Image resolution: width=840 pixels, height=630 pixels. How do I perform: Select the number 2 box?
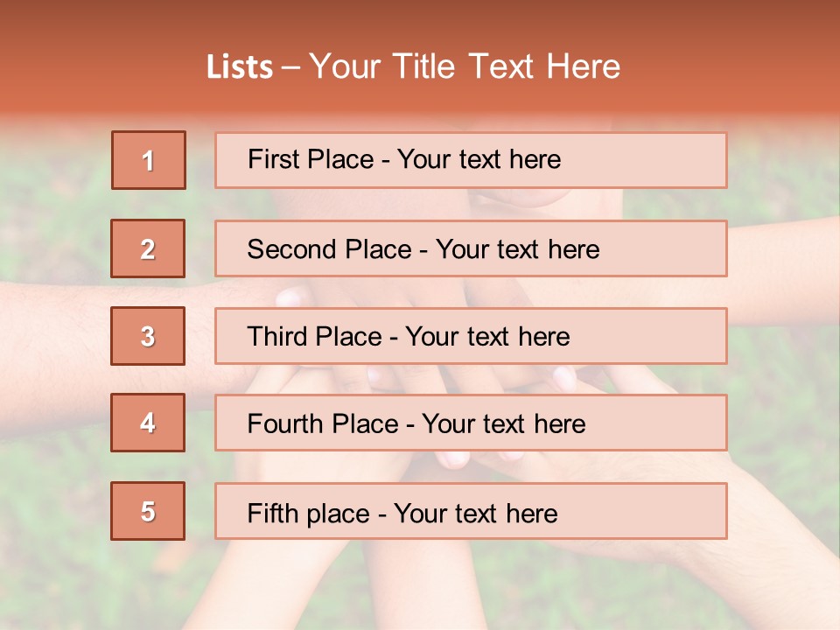click(148, 248)
